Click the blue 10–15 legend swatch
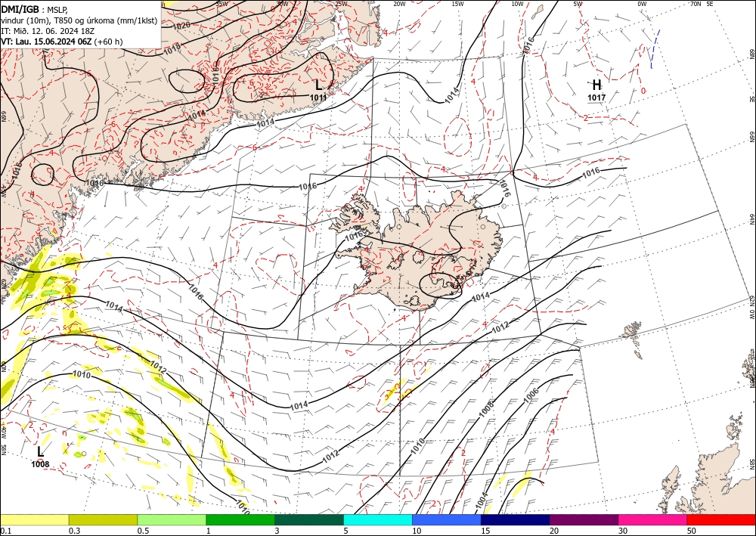756x536 pixels. pos(447,519)
